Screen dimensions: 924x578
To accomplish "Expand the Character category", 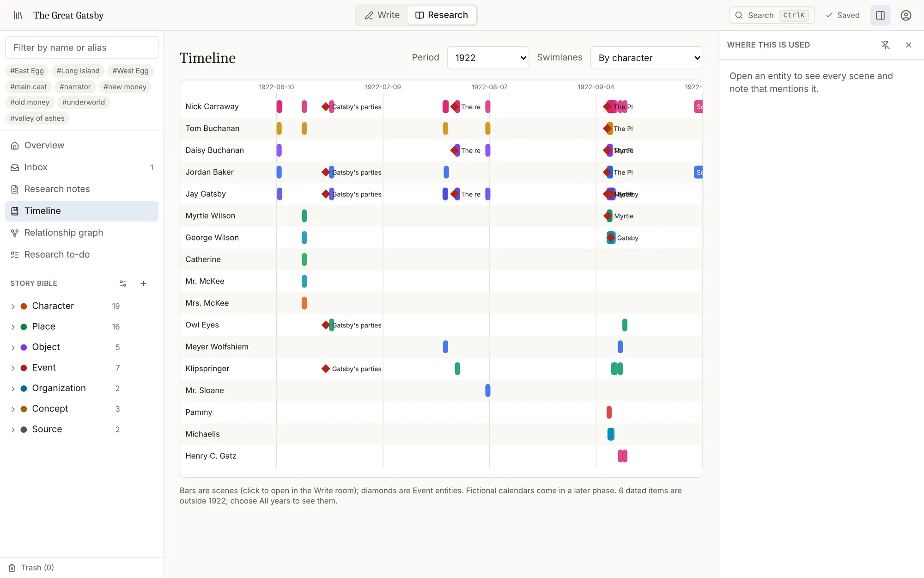I will [x=13, y=306].
